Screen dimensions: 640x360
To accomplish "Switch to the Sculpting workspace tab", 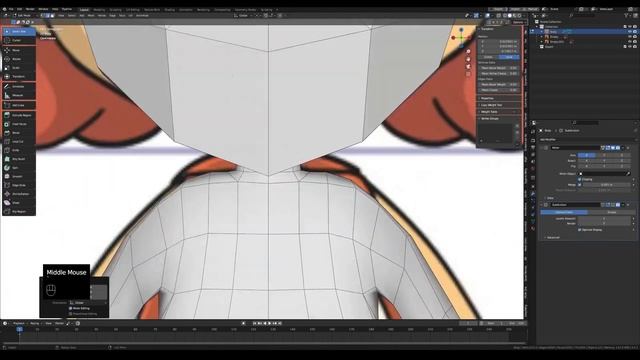I will click(116, 9).
